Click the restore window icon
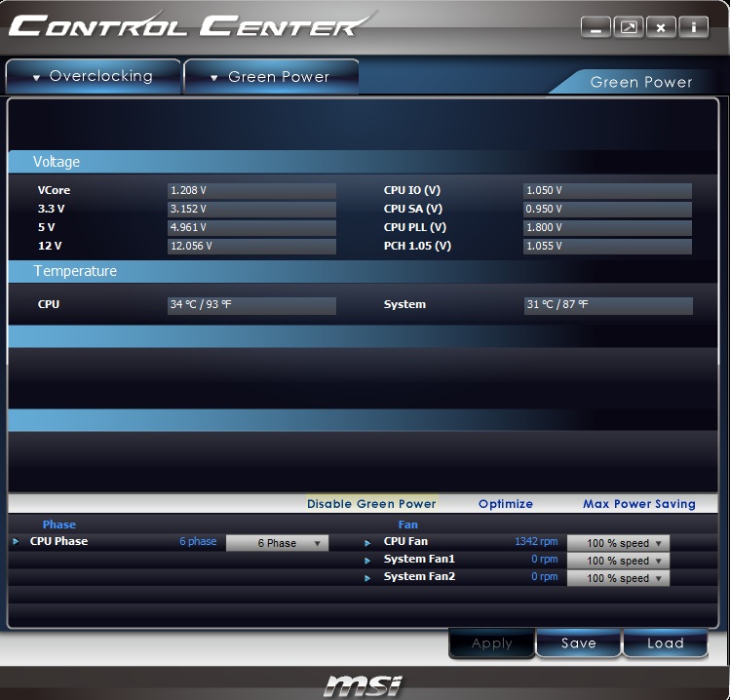 629,27
